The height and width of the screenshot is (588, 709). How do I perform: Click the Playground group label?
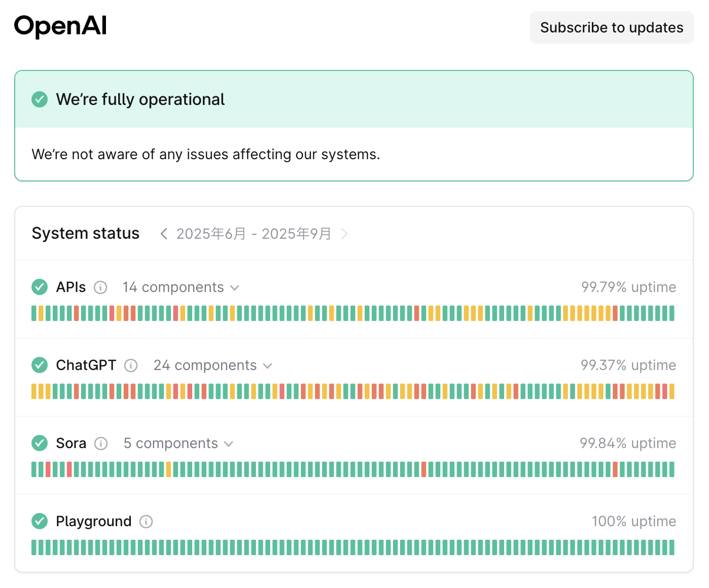pyautogui.click(x=94, y=522)
